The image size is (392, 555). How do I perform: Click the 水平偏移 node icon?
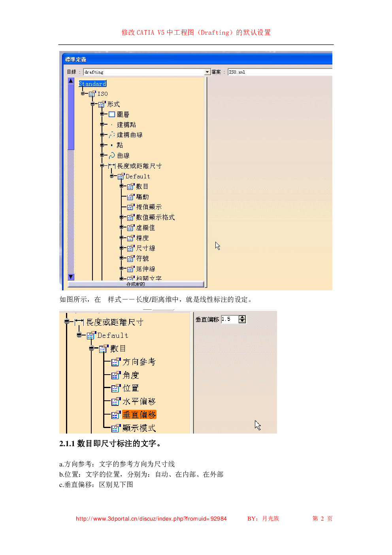[116, 402]
